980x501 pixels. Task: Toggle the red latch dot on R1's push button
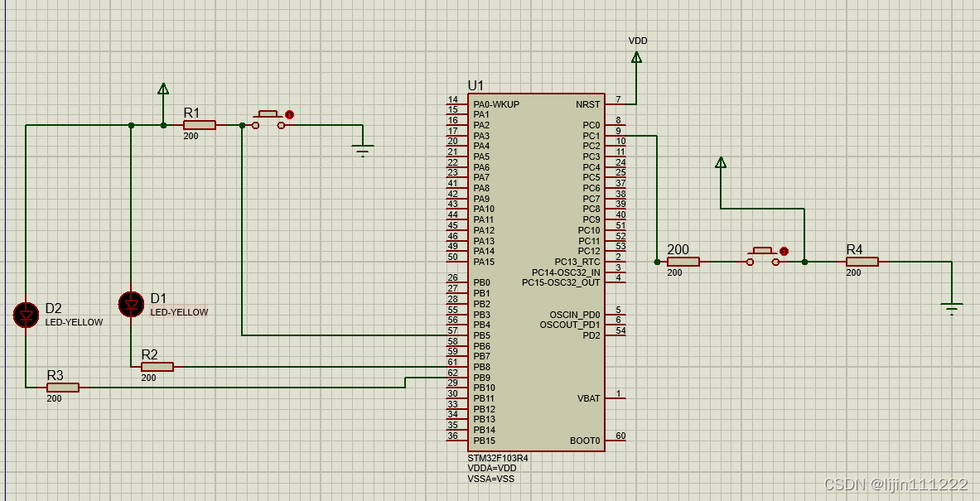pyautogui.click(x=289, y=115)
